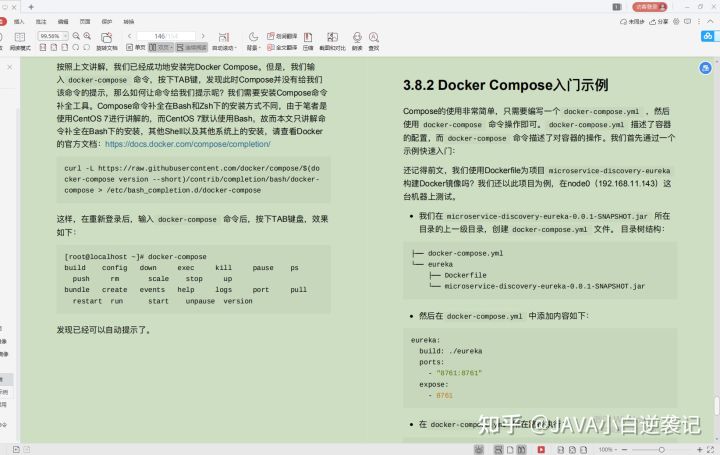Click the word translation (划词翻译) button
This screenshot has width=720, height=455.
[x=282, y=36]
